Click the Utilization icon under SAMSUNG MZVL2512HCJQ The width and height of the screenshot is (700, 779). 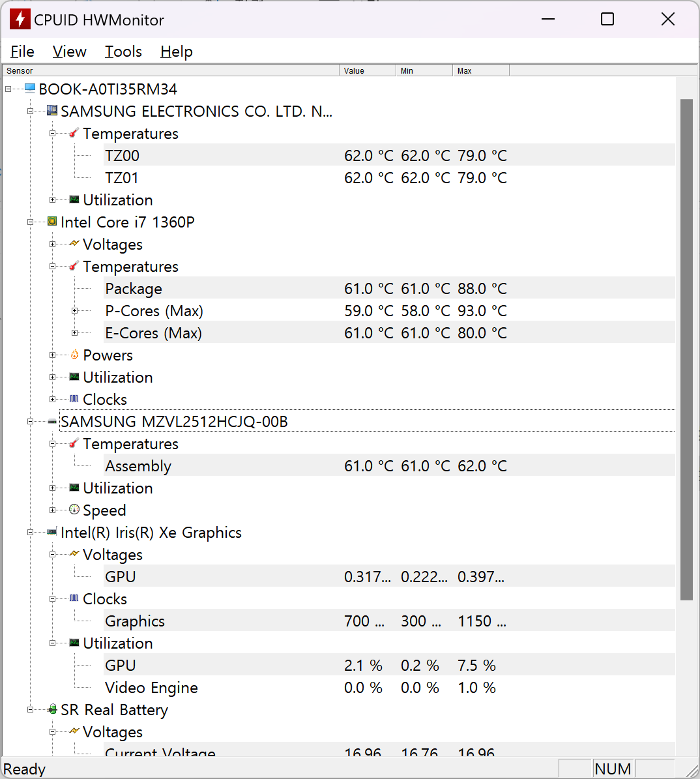coord(74,488)
